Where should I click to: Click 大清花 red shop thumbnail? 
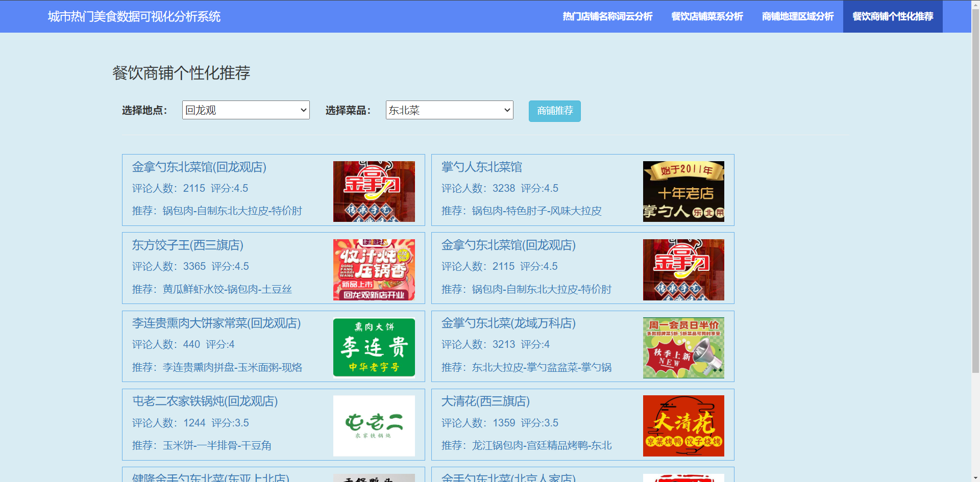(x=683, y=426)
